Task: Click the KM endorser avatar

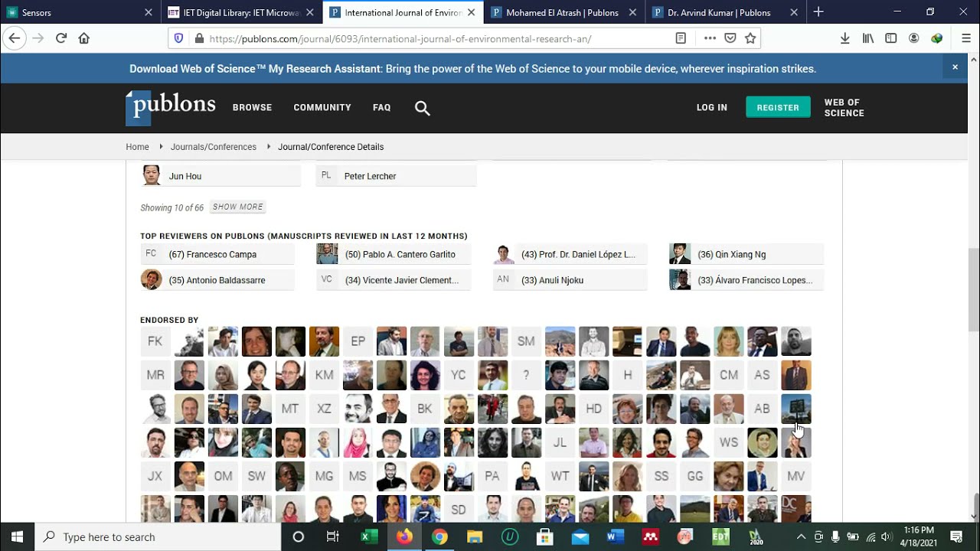Action: tap(324, 375)
